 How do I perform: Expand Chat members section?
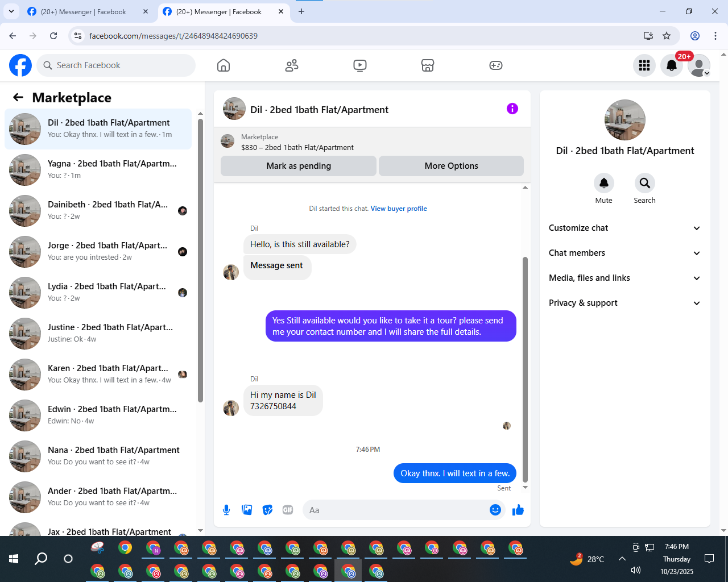click(624, 253)
